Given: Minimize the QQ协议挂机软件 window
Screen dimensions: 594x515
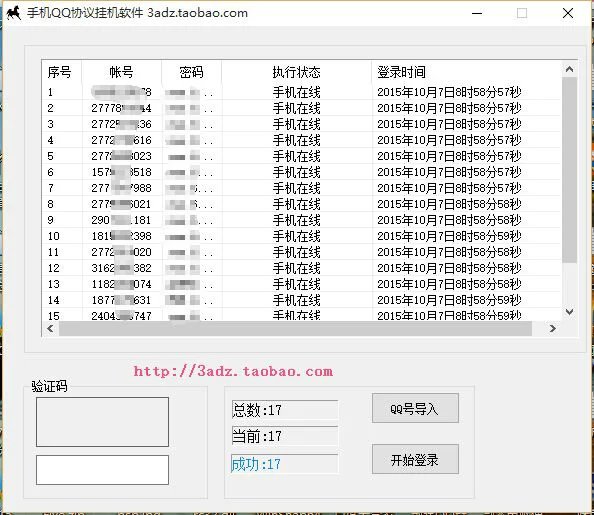Looking at the screenshot, I should point(477,13).
